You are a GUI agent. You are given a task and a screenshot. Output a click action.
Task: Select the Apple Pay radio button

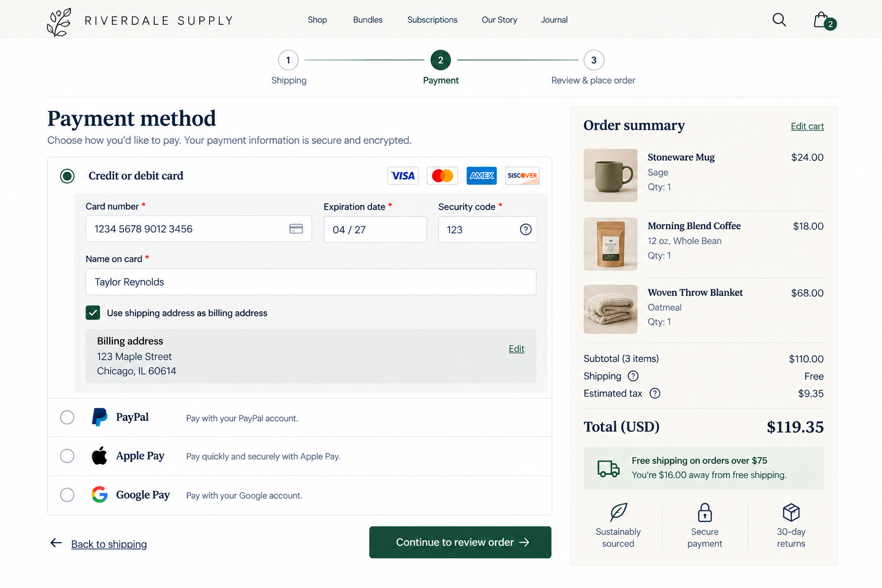tap(67, 456)
